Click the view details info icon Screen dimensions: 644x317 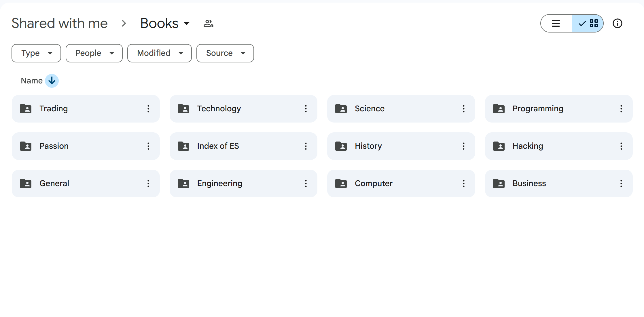pyautogui.click(x=617, y=23)
